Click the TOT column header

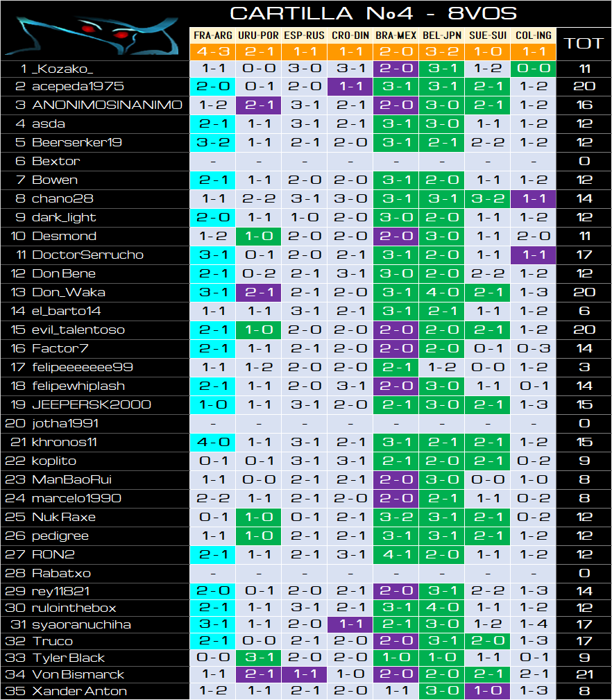point(584,43)
